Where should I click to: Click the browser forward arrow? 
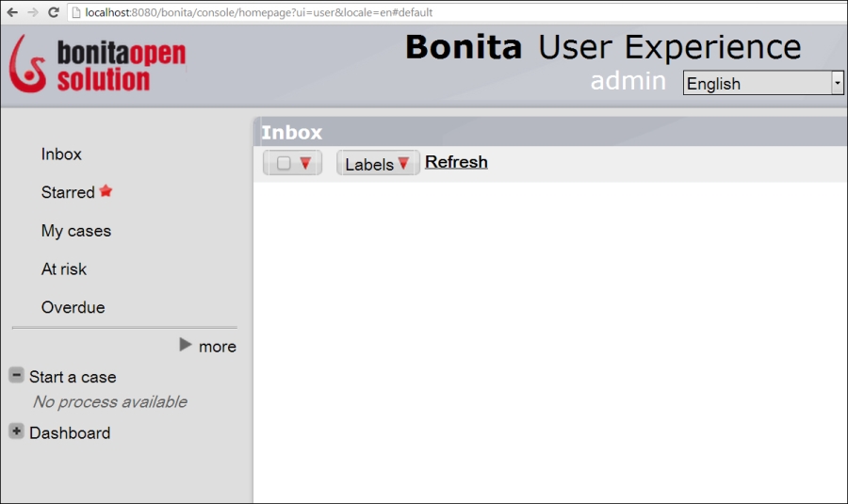tap(32, 12)
